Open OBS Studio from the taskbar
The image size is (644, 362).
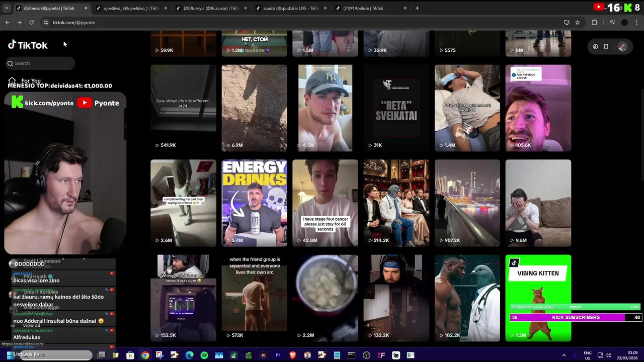pyautogui.click(x=366, y=355)
